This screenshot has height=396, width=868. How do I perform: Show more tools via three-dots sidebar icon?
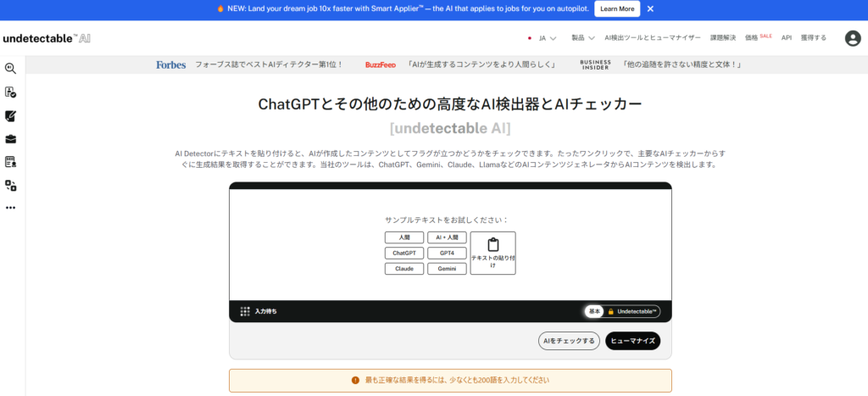(x=10, y=208)
